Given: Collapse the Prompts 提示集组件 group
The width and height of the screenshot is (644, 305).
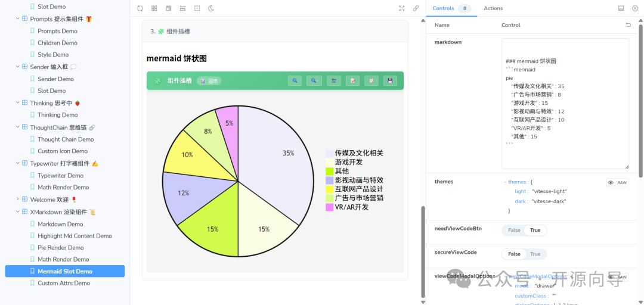Looking at the screenshot, I should click(x=18, y=19).
